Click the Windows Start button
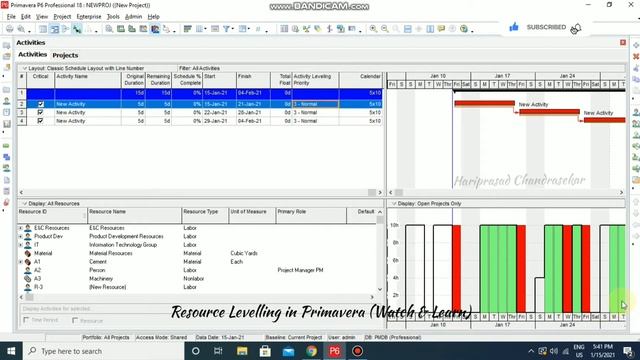 coord(11,351)
